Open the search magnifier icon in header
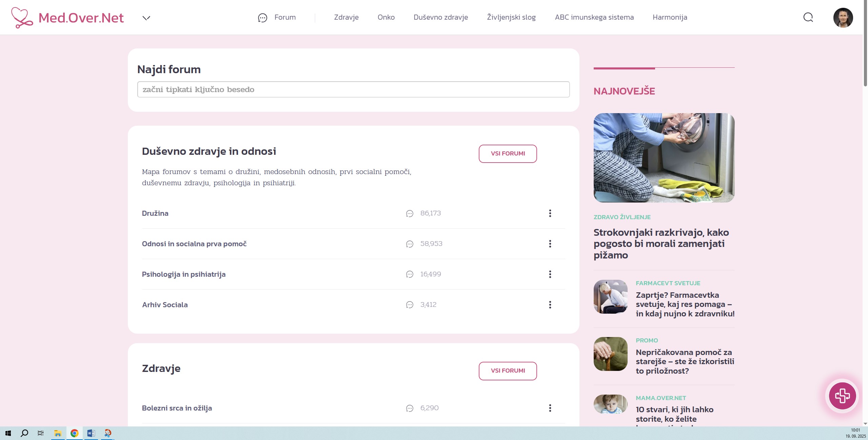 click(808, 17)
